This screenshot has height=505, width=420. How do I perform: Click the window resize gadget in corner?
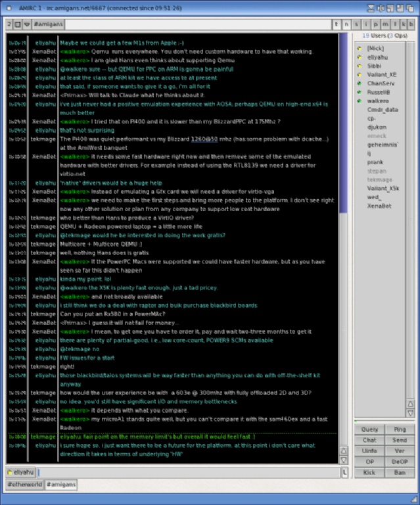[415, 499]
